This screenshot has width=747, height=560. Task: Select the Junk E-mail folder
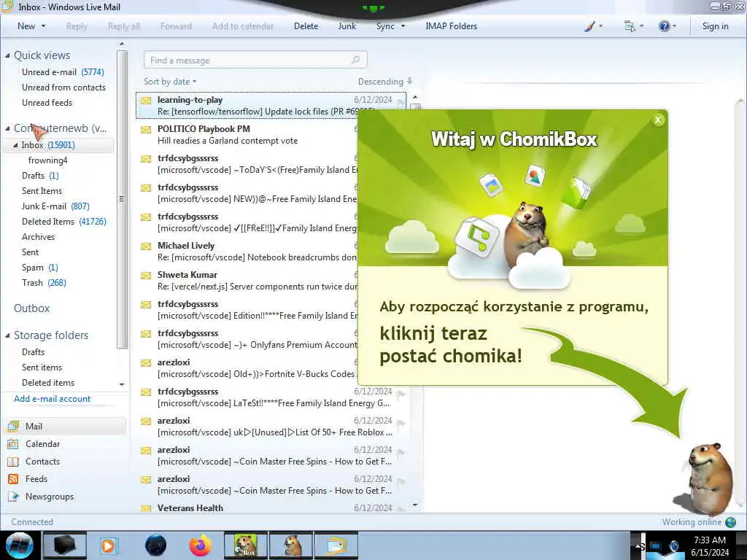(x=55, y=206)
